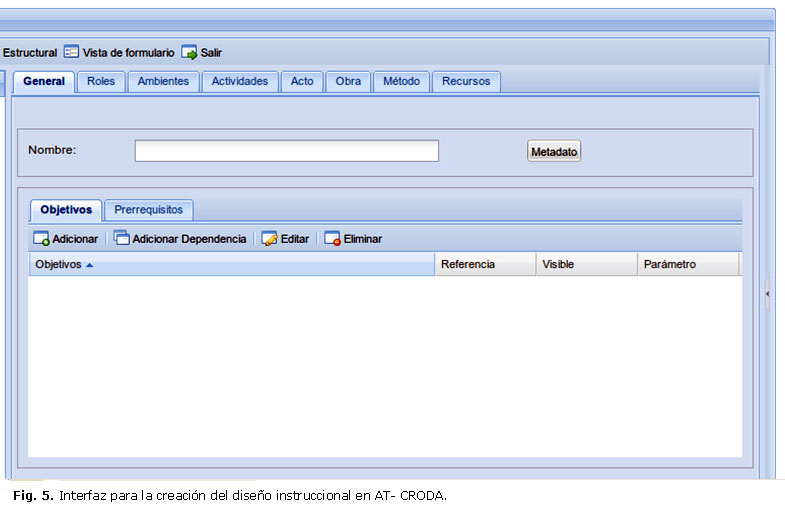Select the Acto tab
The height and width of the screenshot is (521, 785).
point(302,82)
